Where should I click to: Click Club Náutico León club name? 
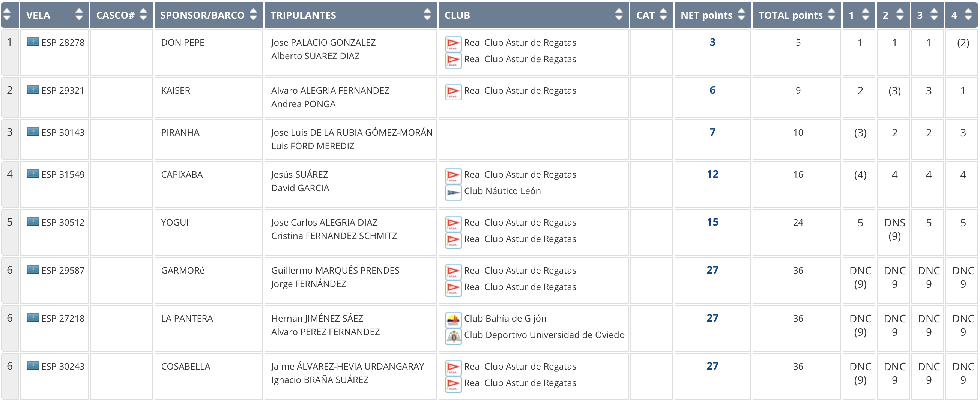click(502, 191)
